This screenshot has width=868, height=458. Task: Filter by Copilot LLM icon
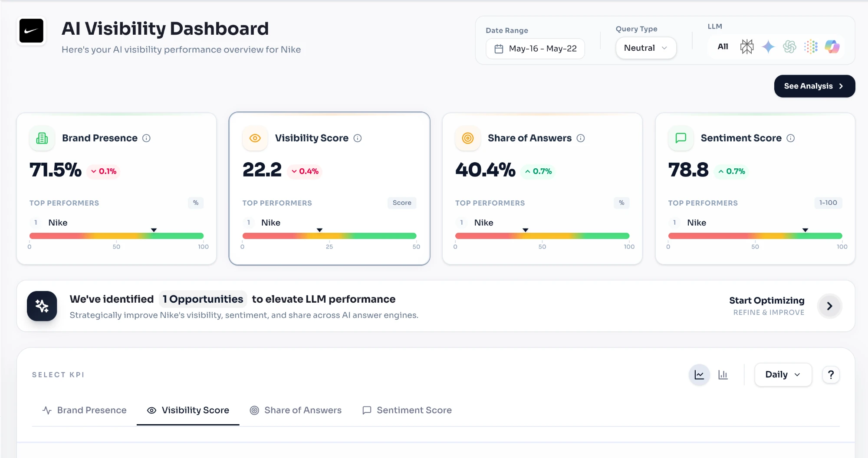832,47
